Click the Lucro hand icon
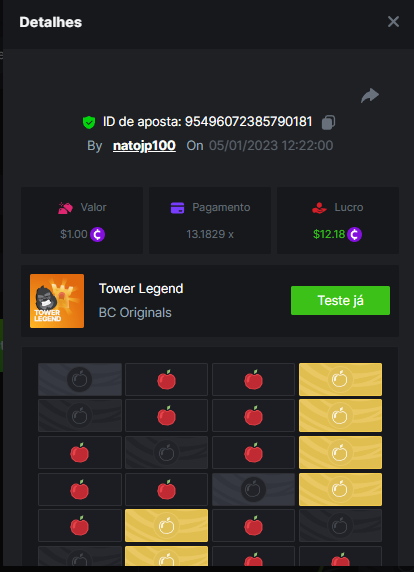The width and height of the screenshot is (414, 572). click(319, 208)
